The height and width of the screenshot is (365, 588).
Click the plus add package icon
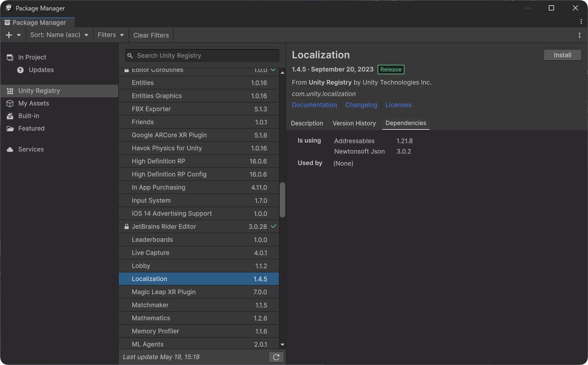[9, 35]
